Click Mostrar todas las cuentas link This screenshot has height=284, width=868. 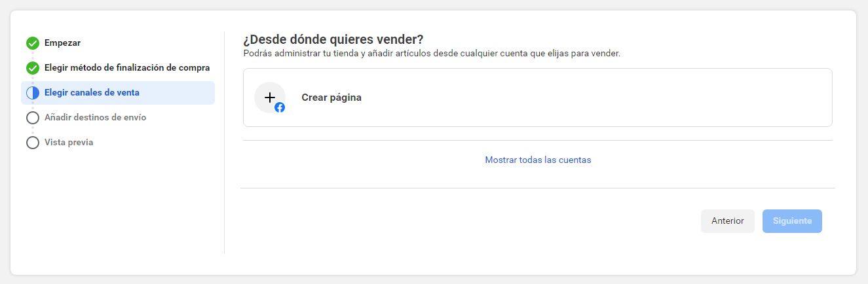(538, 160)
